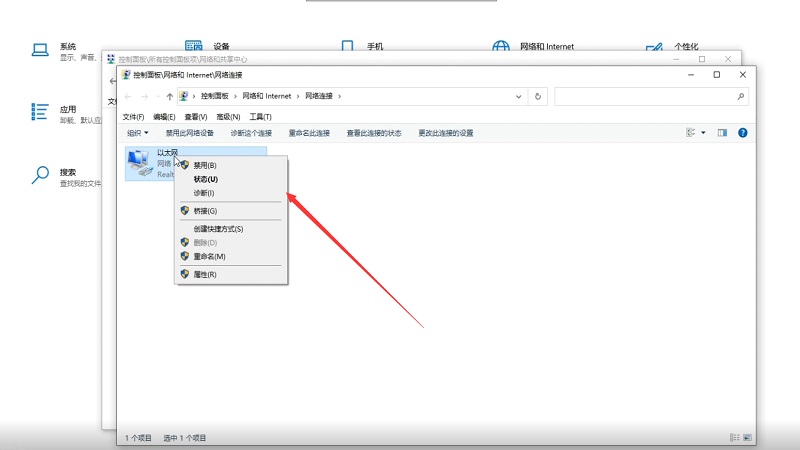Click the back navigation arrow
The width and height of the screenshot is (800, 450).
(x=128, y=96)
